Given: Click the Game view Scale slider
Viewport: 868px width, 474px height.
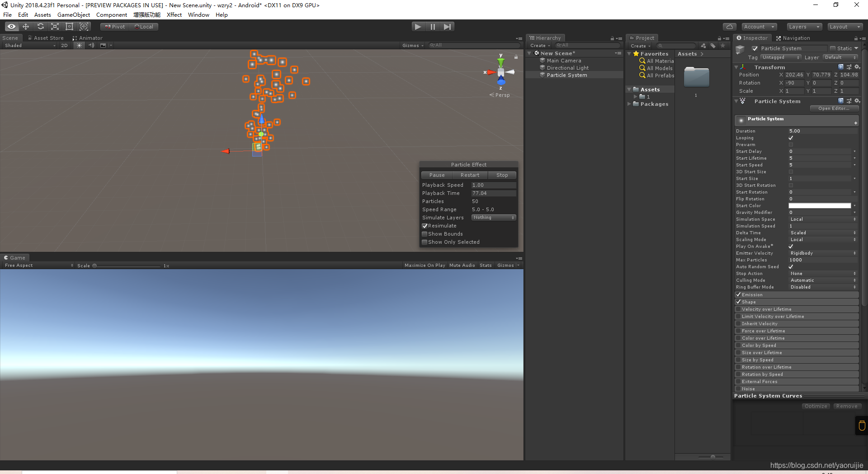Looking at the screenshot, I should [127, 266].
